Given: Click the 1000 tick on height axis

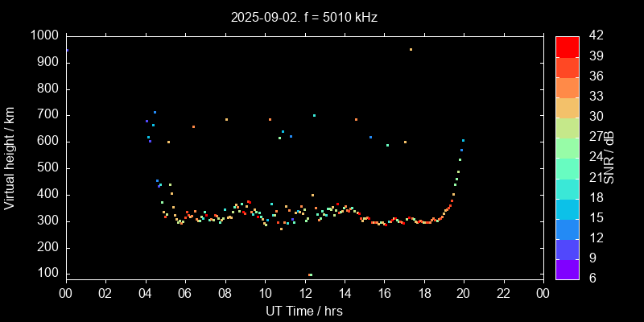Looking at the screenshot, I should pos(43,36).
